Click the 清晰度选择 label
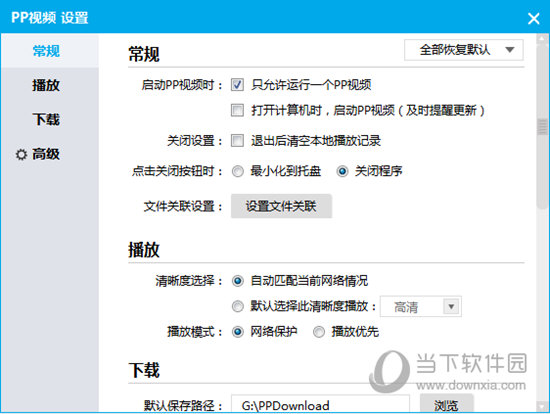The image size is (550, 414). (x=189, y=281)
